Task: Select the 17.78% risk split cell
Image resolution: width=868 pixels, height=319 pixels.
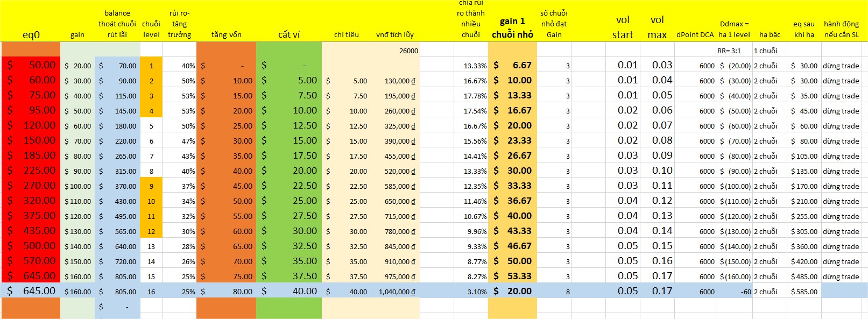Action: (x=471, y=96)
